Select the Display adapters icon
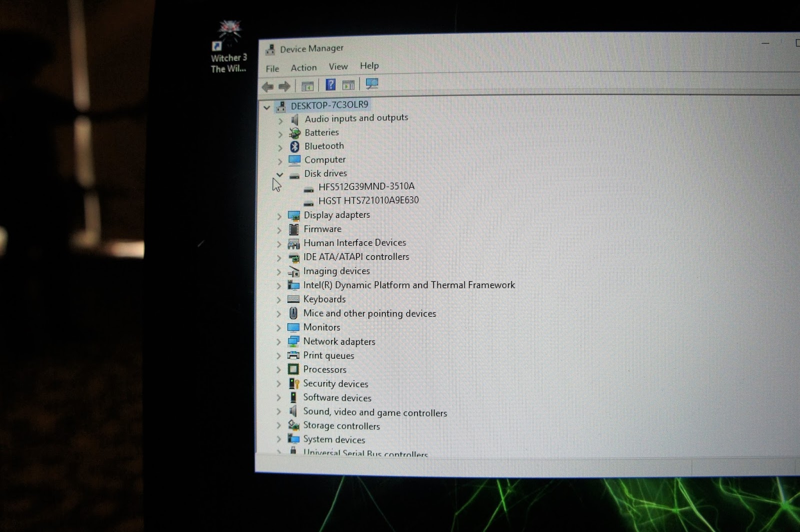The width and height of the screenshot is (800, 532). 294,216
